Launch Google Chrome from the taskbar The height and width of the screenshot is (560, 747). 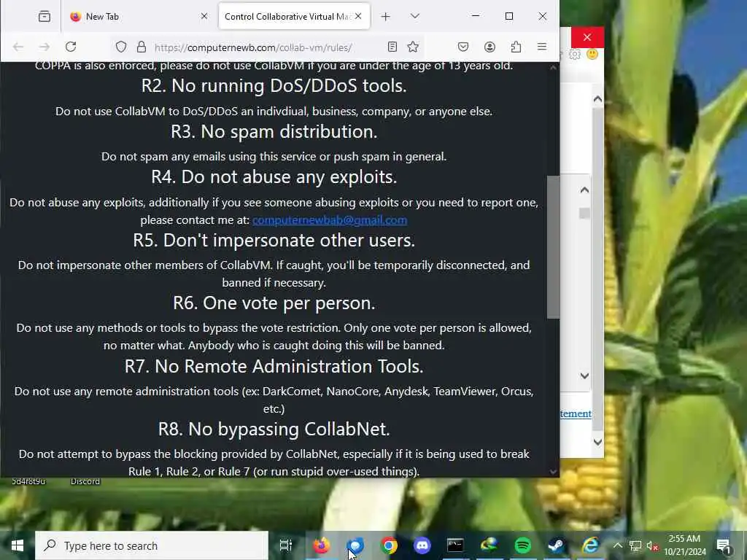pyautogui.click(x=389, y=545)
